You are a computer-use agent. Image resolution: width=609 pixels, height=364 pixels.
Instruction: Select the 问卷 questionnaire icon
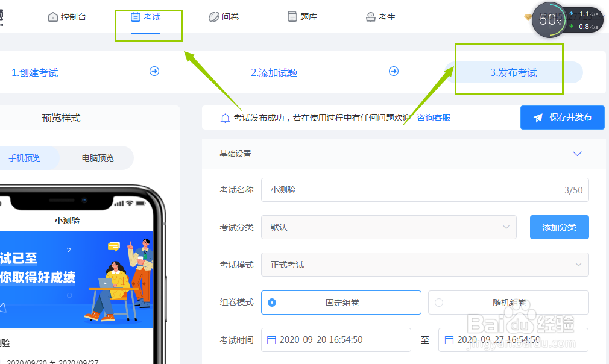pos(215,16)
